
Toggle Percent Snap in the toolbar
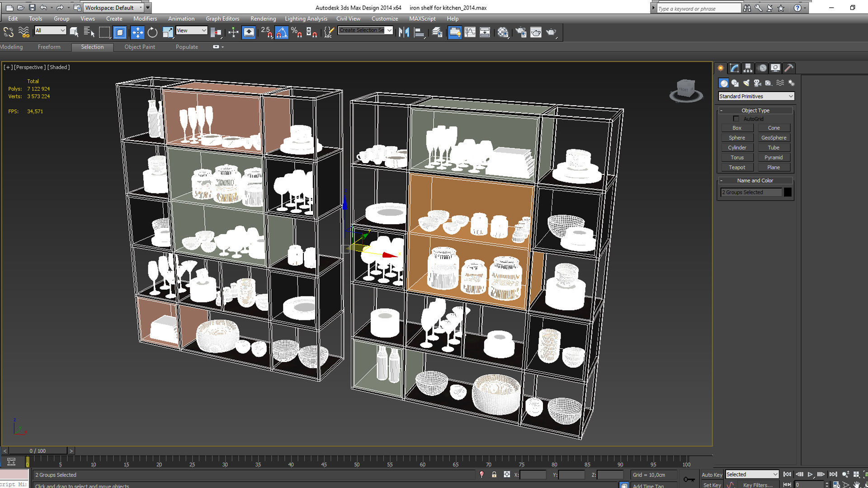297,32
